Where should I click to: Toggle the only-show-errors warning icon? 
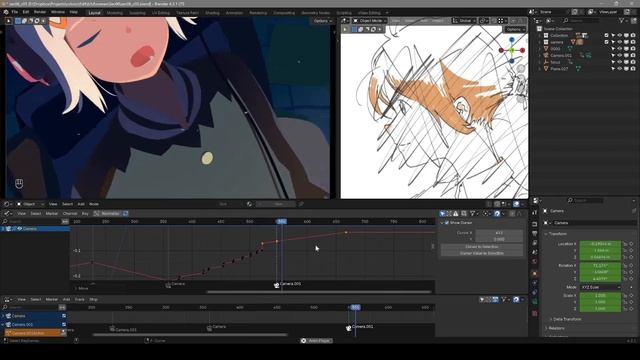click(456, 213)
